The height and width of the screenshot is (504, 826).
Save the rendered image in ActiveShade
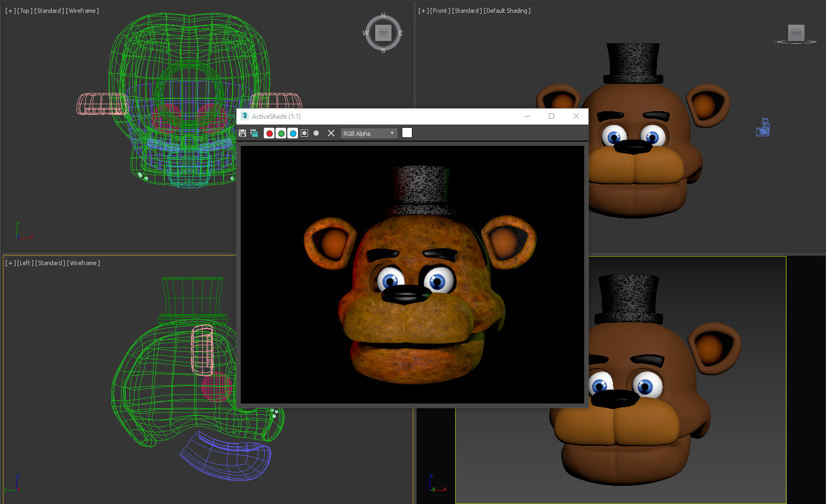tap(242, 133)
